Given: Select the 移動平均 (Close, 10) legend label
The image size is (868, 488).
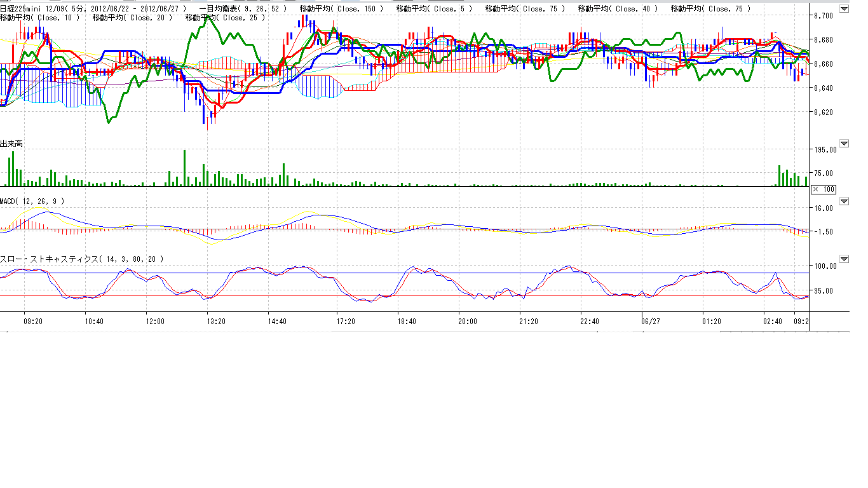Looking at the screenshot, I should tap(40, 18).
